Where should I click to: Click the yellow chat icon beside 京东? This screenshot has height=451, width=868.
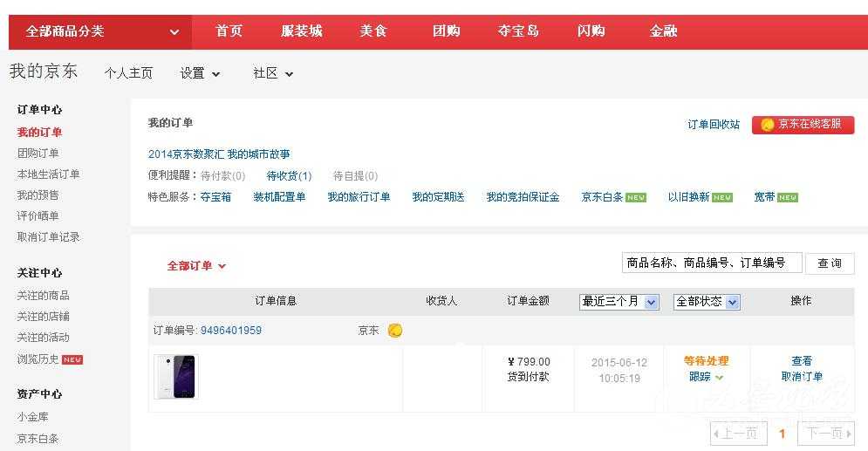point(395,331)
